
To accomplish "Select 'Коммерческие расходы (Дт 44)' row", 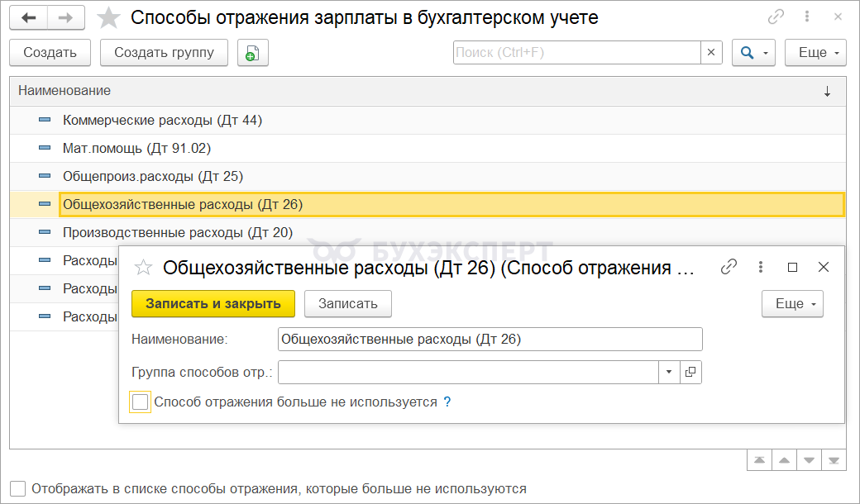I will pyautogui.click(x=162, y=121).
